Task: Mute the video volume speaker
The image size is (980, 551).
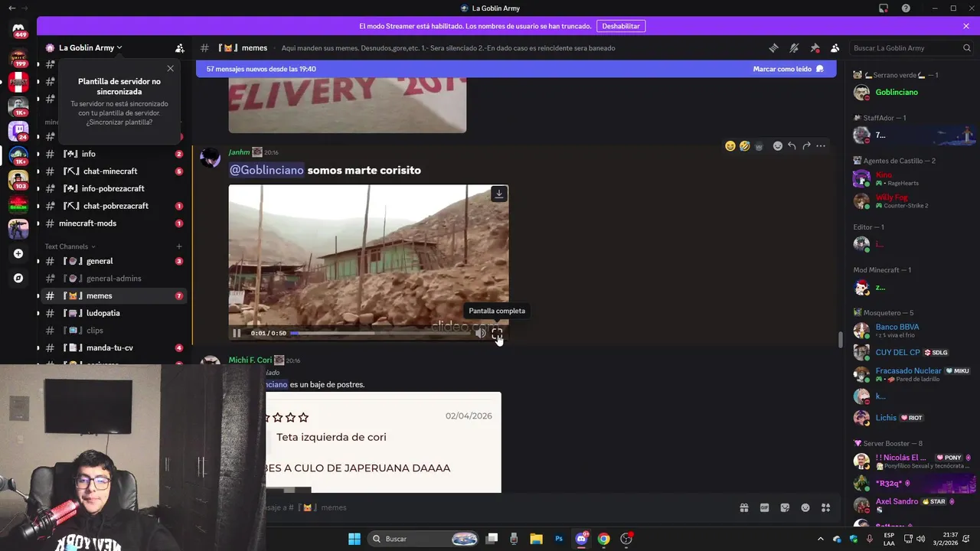Action: [x=480, y=333]
